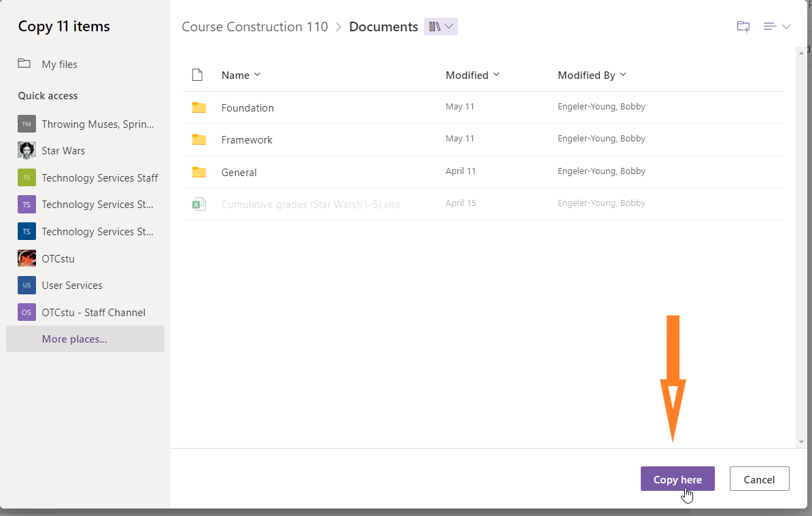Click the purple TS site icon
This screenshot has width=812, height=516.
27,205
